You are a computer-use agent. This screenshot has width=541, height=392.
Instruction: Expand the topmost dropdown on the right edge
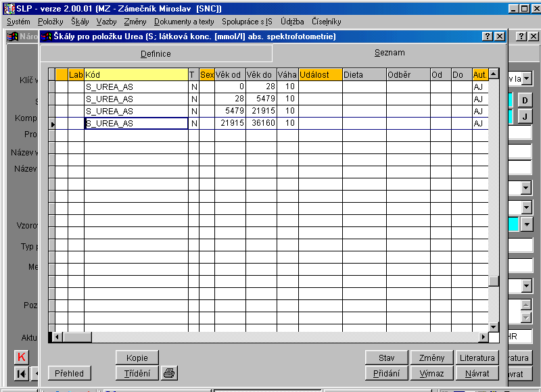(526, 79)
